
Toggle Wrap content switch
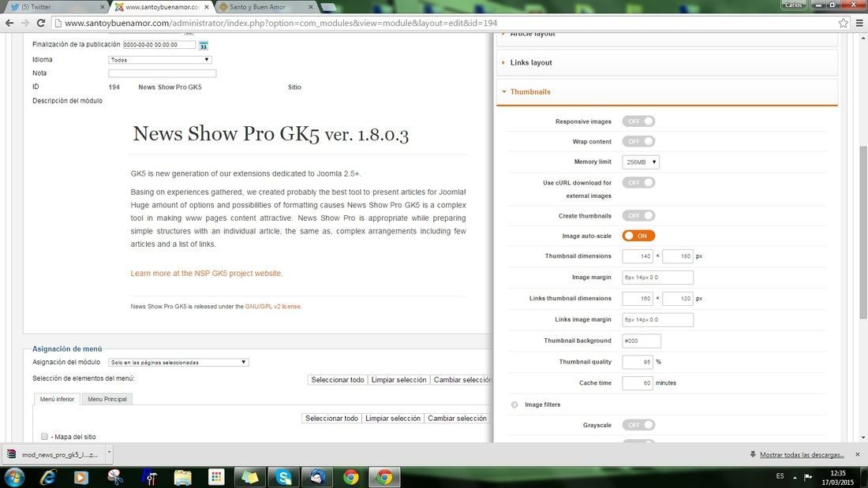(638, 141)
